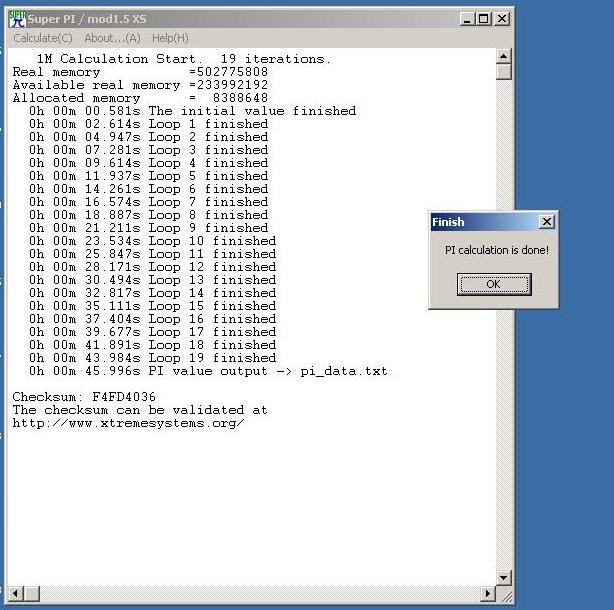The image size is (614, 610).
Task: Click the 'Loop 5 finished' line
Action: click(148, 176)
